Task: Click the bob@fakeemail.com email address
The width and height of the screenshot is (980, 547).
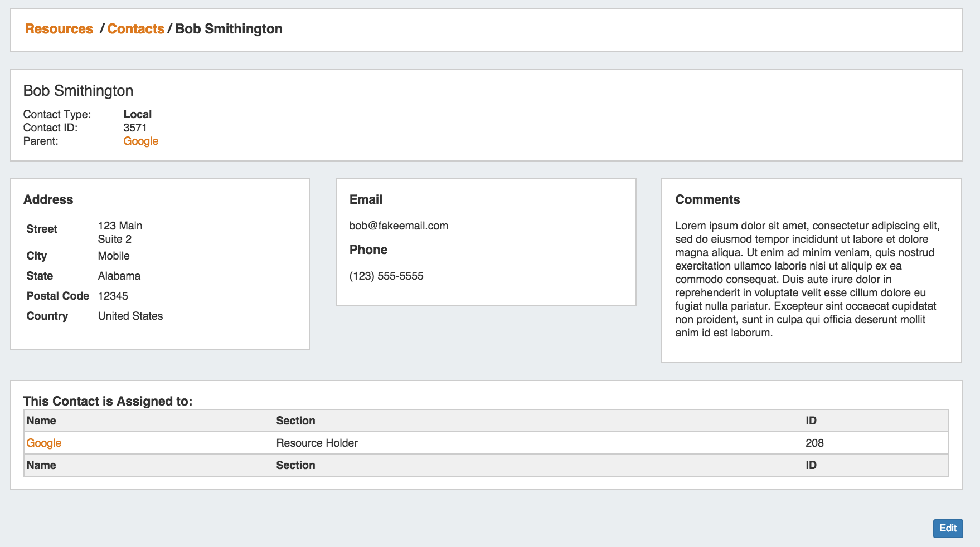Action: 399,226
